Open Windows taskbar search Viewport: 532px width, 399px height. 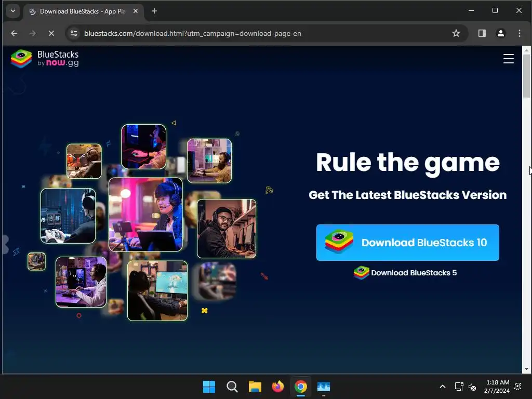point(232,387)
